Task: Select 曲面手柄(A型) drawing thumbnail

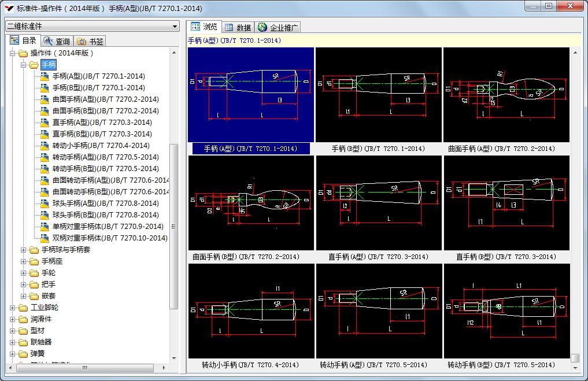Action: (x=506, y=94)
